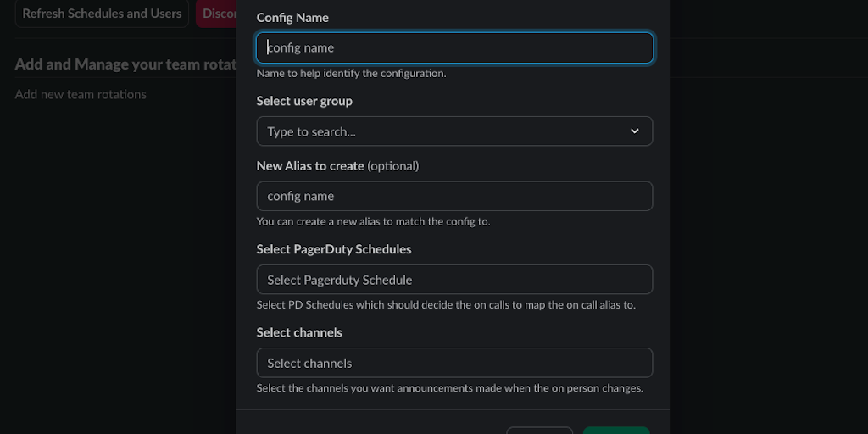868x434 pixels.
Task: Click the green submit button at modal bottom
Action: point(616,431)
